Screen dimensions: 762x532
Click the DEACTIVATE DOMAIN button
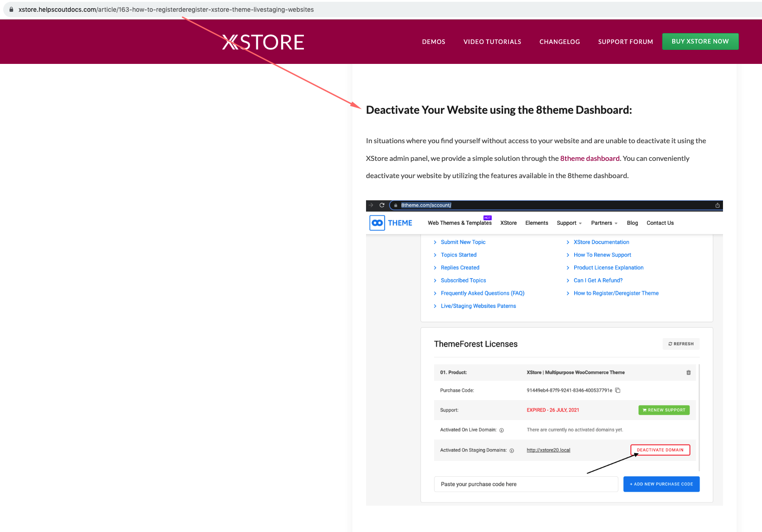point(660,450)
